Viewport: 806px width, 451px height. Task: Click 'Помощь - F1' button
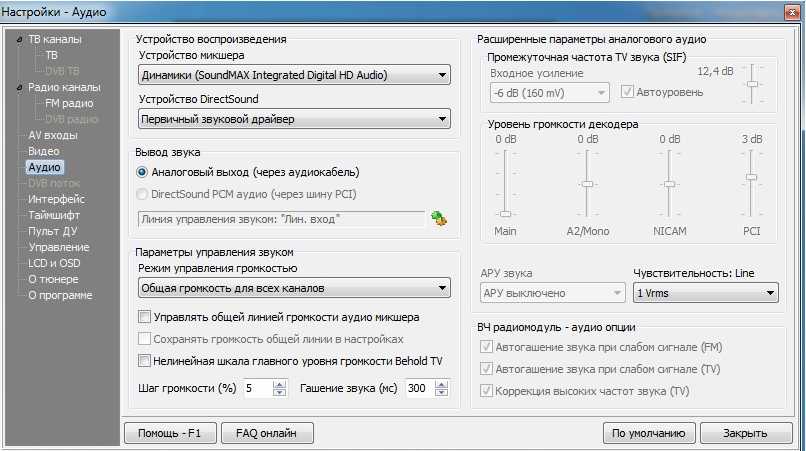[x=168, y=433]
